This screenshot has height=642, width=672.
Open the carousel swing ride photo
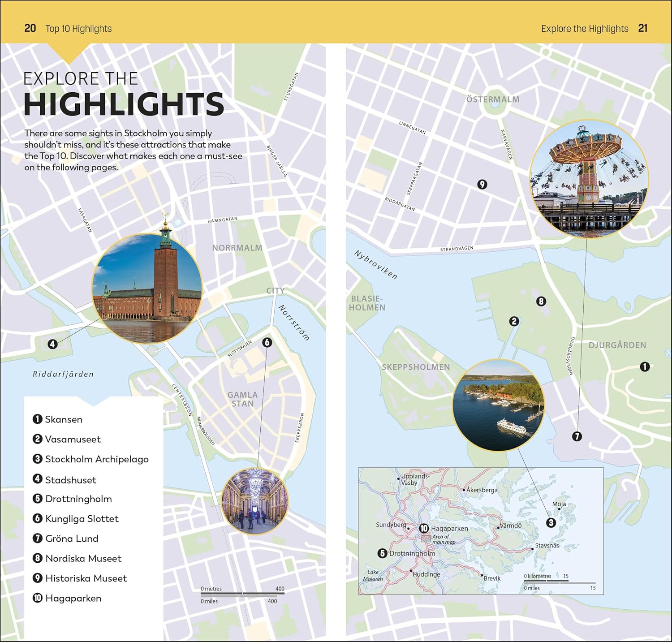pos(589,178)
